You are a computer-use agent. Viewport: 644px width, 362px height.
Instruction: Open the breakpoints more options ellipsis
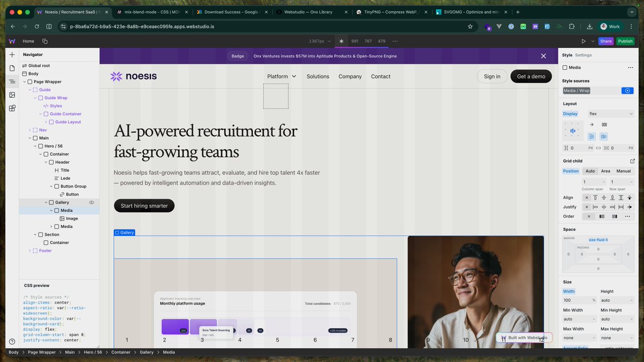click(x=395, y=41)
